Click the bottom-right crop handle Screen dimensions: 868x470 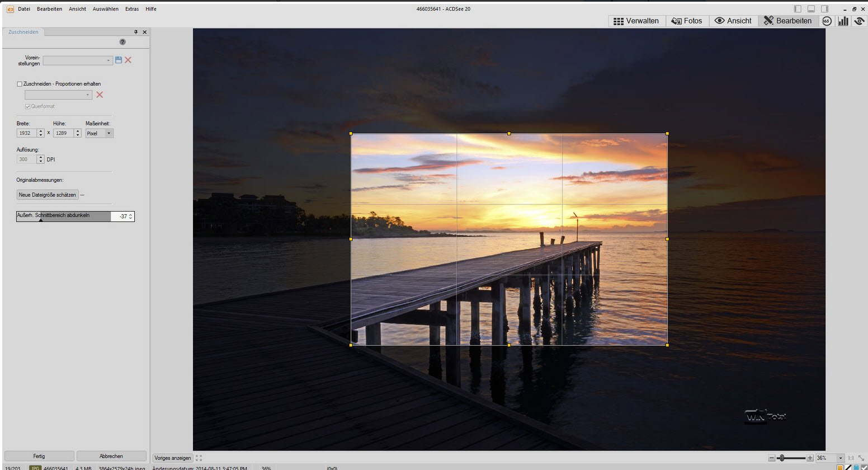coord(667,345)
